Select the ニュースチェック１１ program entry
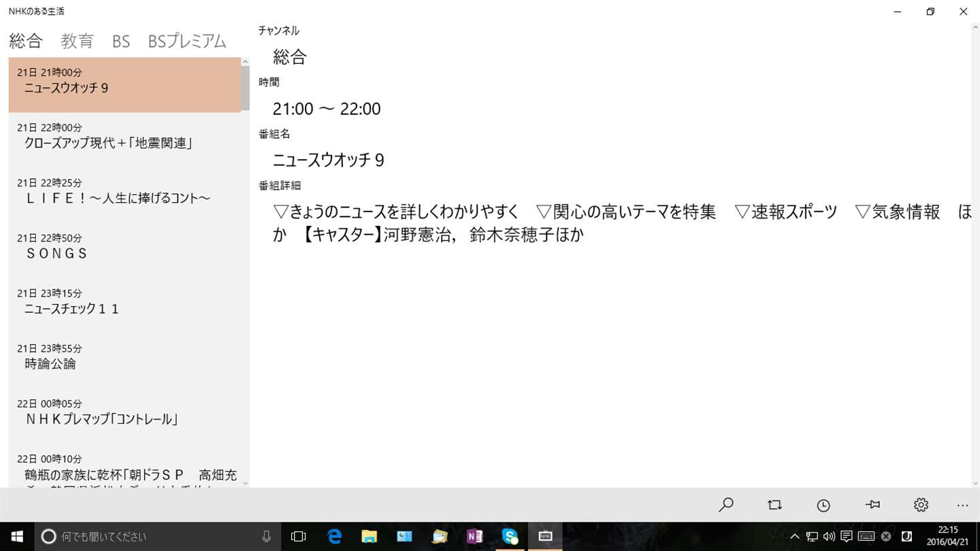Viewport: 980px width, 551px height. coord(125,305)
